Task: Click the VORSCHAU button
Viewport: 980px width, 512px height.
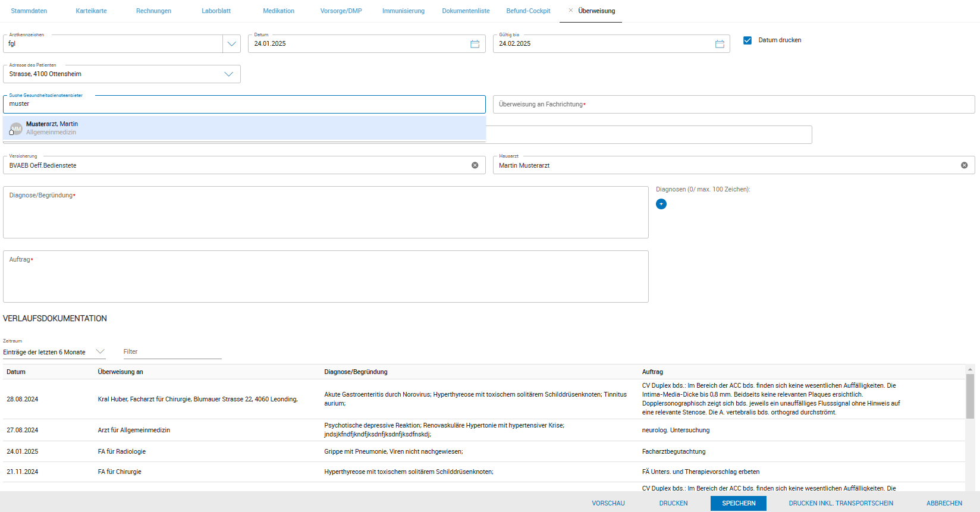Action: 608,503
